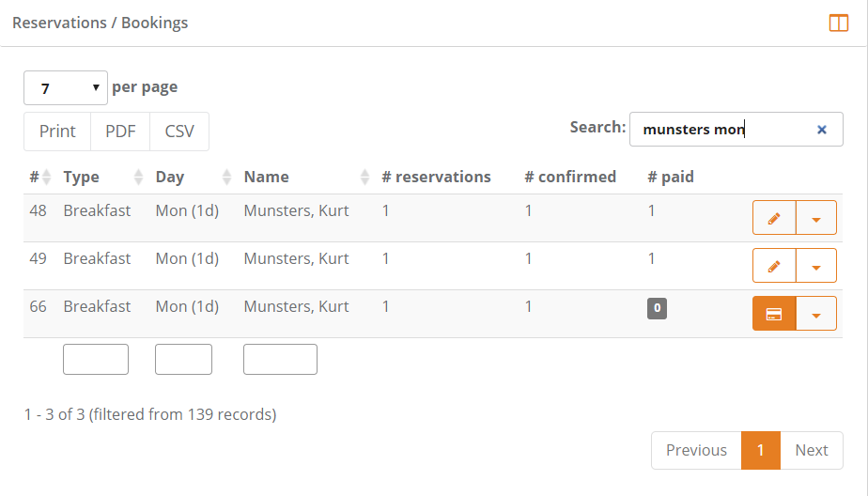Edit reservation 48 with pencil icon
Viewport: 868px width, 496px height.
coord(774,218)
